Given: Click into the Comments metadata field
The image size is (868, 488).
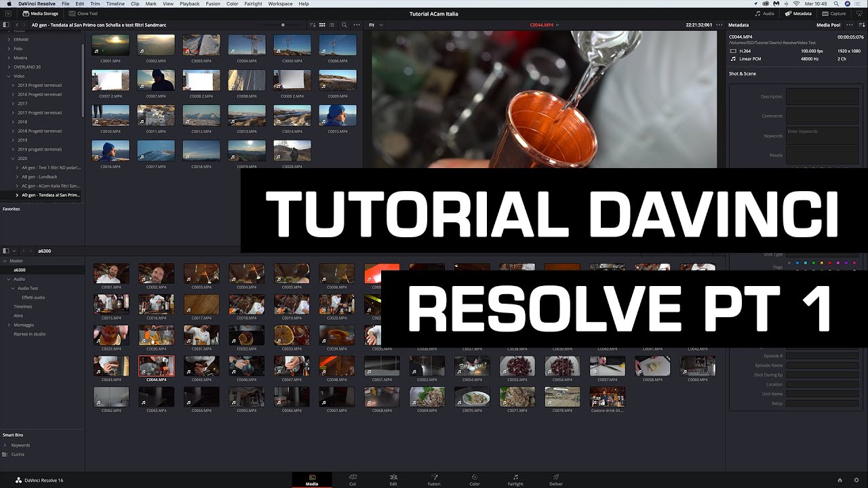Looking at the screenshot, I should tap(822, 116).
